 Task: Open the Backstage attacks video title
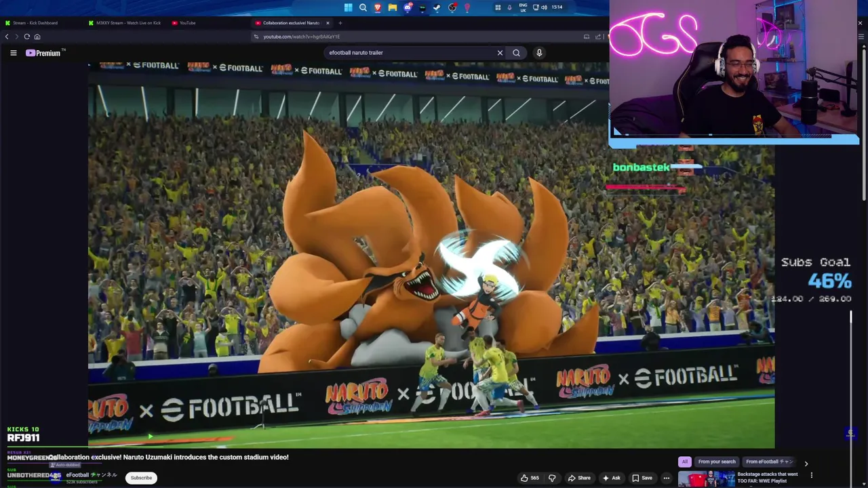[x=768, y=478]
